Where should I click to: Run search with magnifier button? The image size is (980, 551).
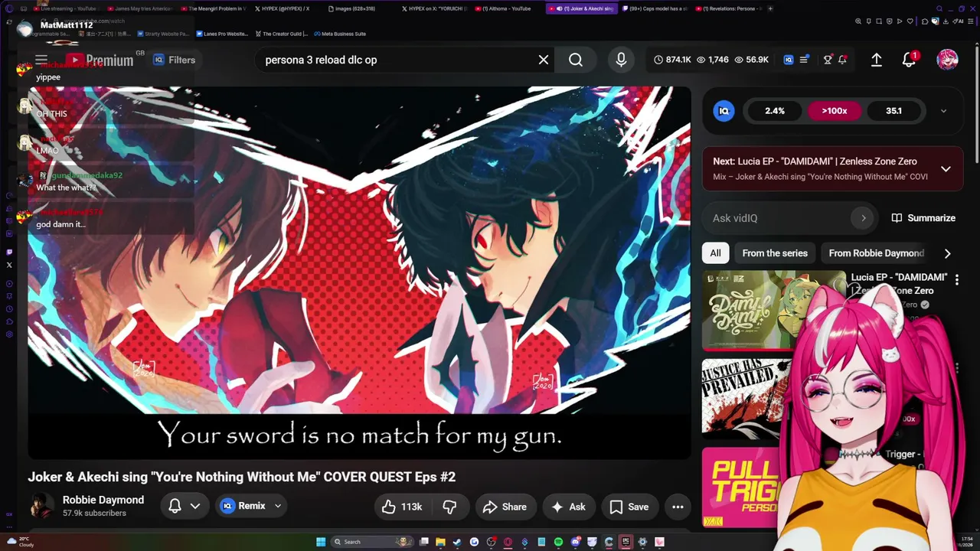(576, 60)
